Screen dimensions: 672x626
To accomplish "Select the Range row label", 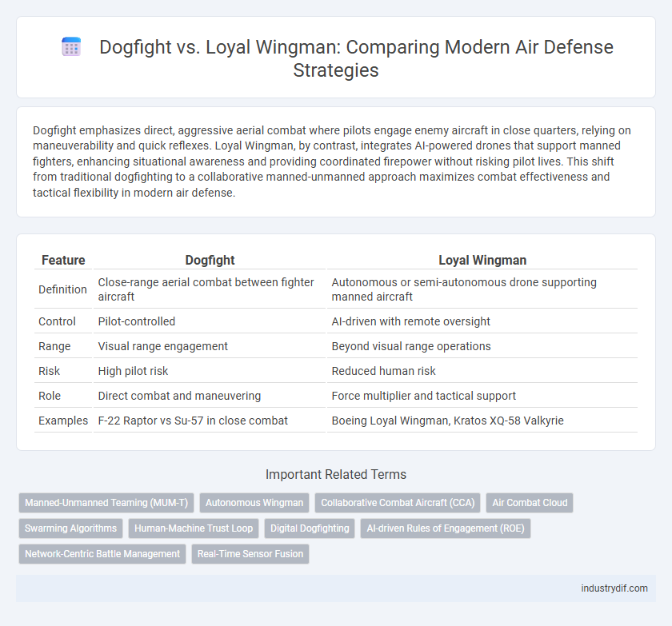I will tap(54, 346).
